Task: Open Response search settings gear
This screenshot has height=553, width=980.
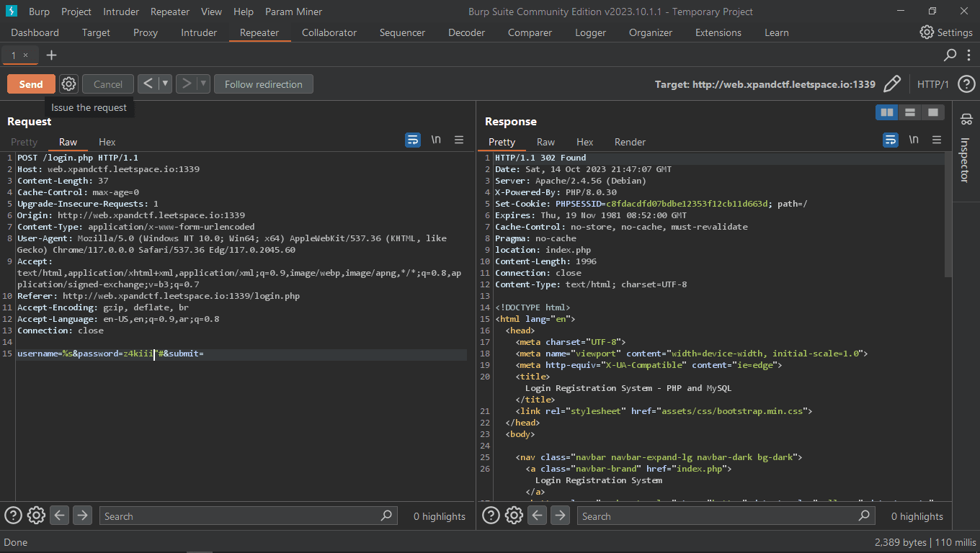Action: click(x=514, y=516)
